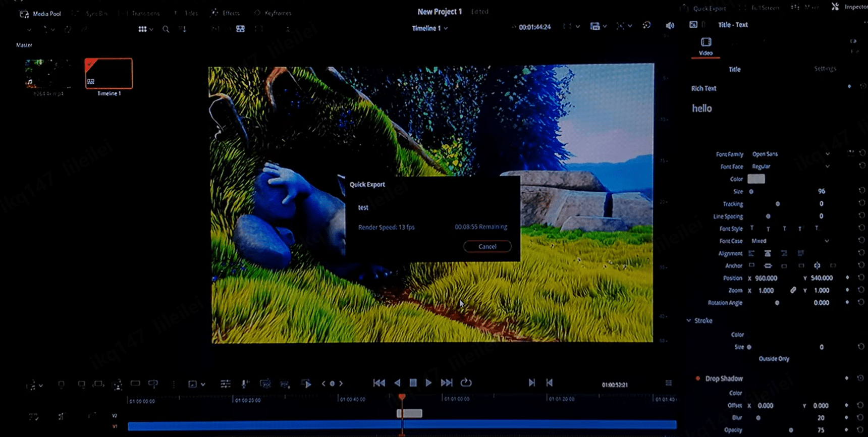Set text alignment to justified
868x437 pixels.
click(x=800, y=253)
